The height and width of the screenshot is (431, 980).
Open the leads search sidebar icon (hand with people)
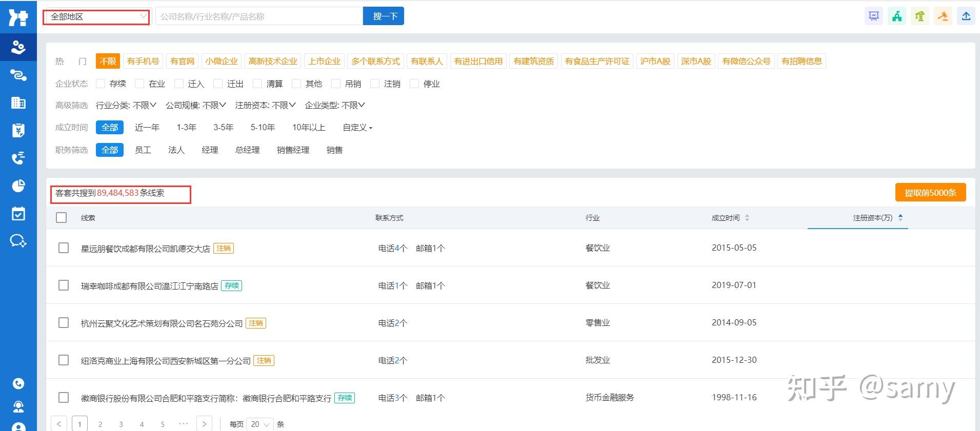pyautogui.click(x=18, y=47)
